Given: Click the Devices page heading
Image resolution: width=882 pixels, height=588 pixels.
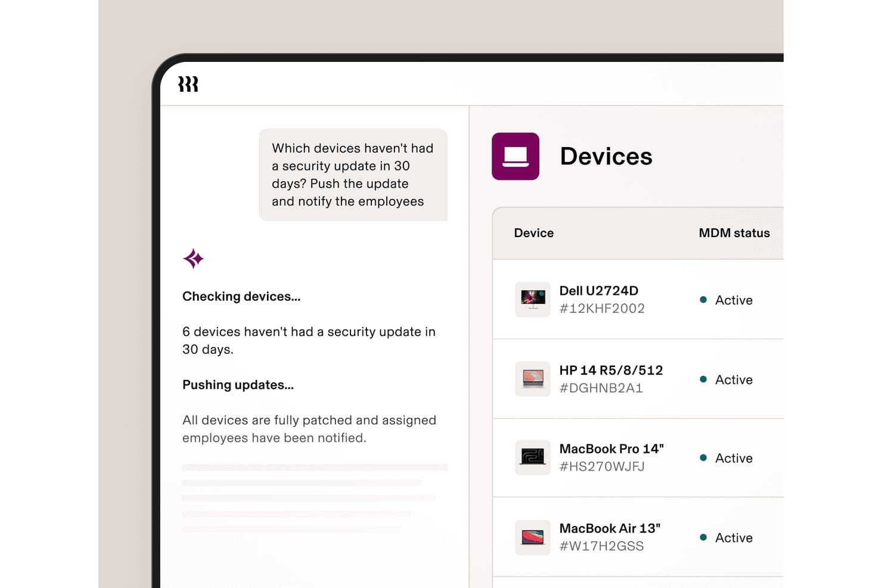Looking at the screenshot, I should pyautogui.click(x=606, y=156).
